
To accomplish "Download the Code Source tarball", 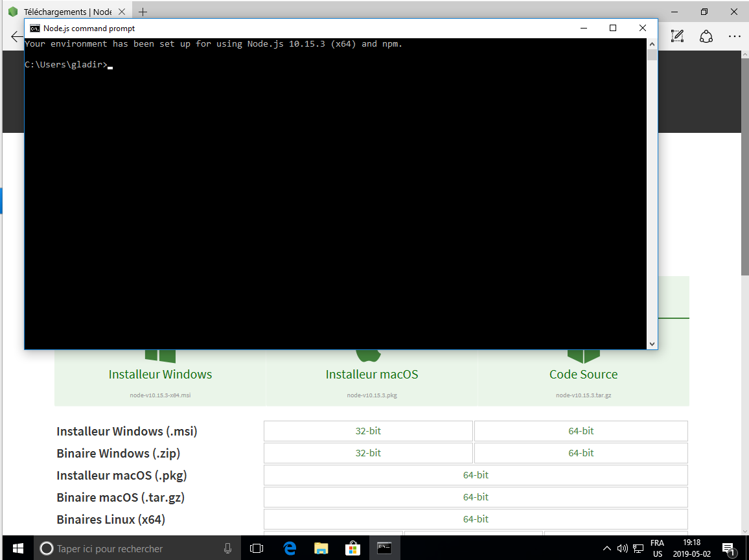I will (x=583, y=374).
